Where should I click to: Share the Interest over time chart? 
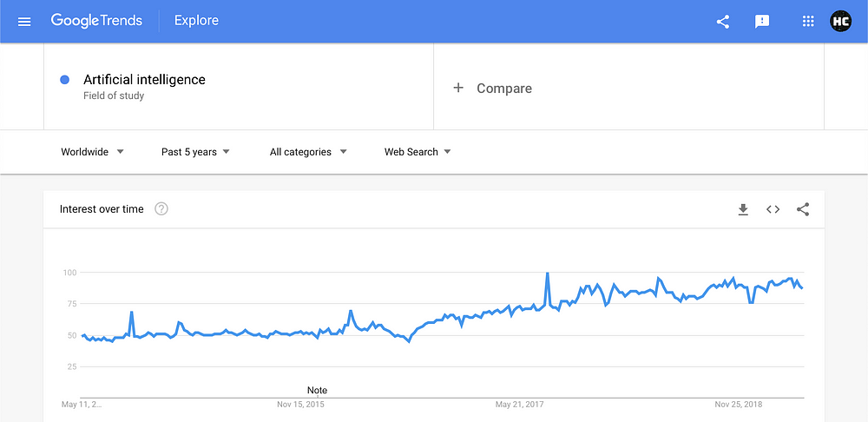(x=803, y=209)
